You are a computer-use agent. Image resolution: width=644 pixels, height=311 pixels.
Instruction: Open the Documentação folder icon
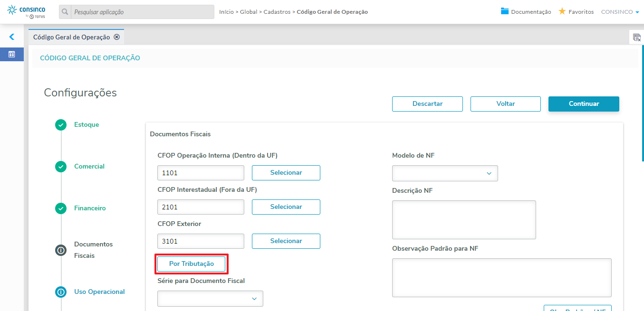click(505, 11)
